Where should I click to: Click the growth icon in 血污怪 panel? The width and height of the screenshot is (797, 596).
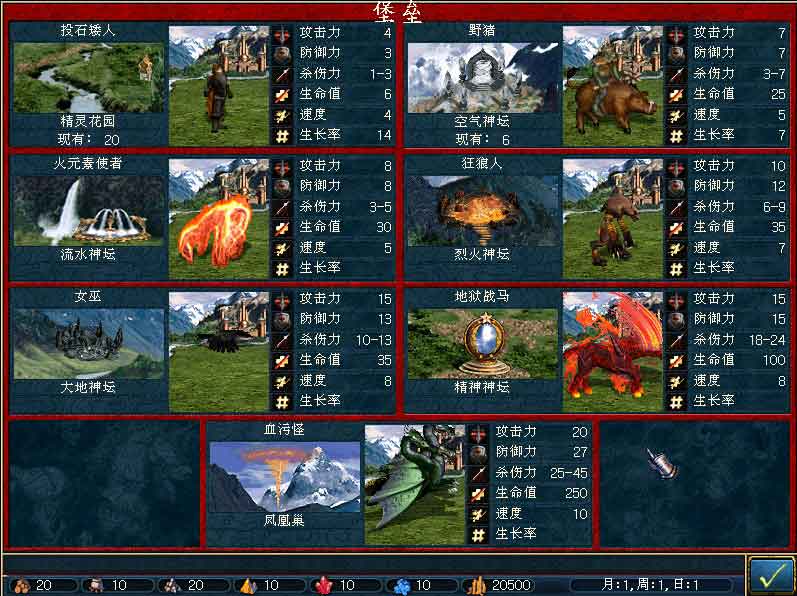click(x=478, y=536)
